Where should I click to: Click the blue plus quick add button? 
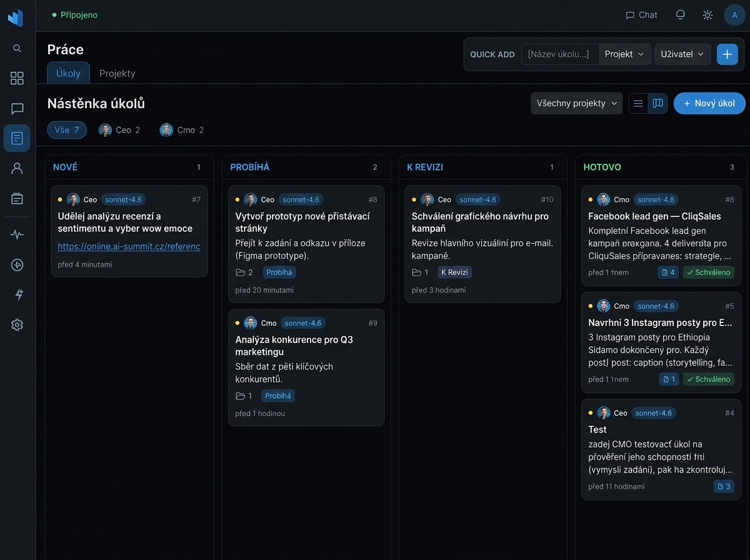(x=727, y=54)
